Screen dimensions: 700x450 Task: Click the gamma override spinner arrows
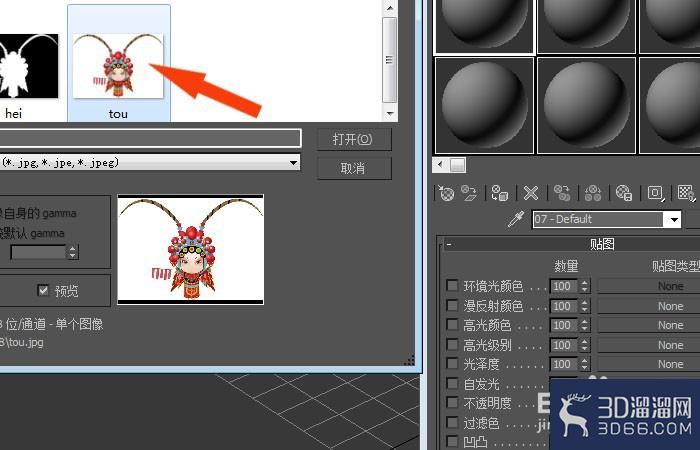pyautogui.click(x=73, y=252)
